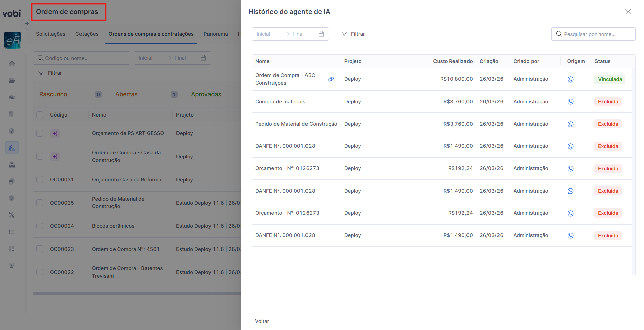Click the Voltar button
The image size is (644, 330).
[x=262, y=321]
